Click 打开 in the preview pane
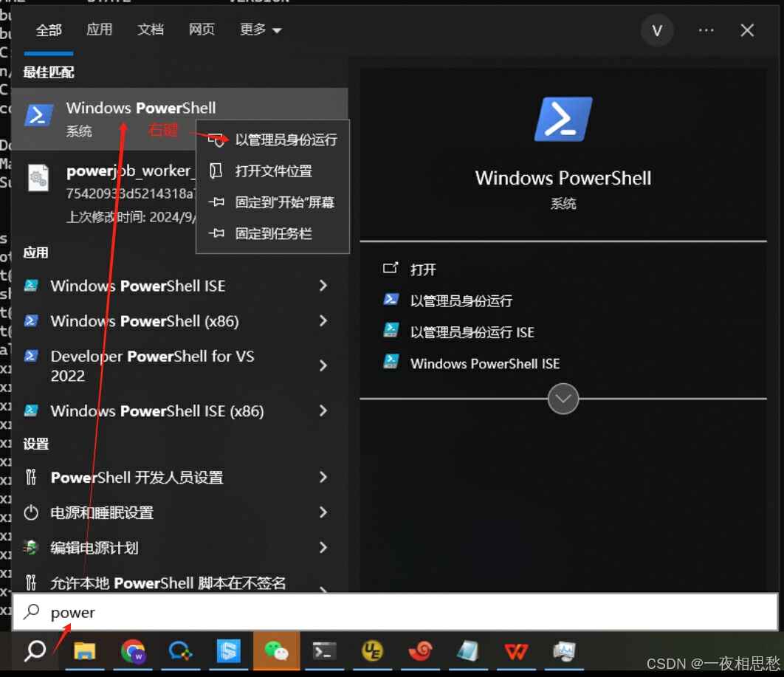 coord(423,269)
